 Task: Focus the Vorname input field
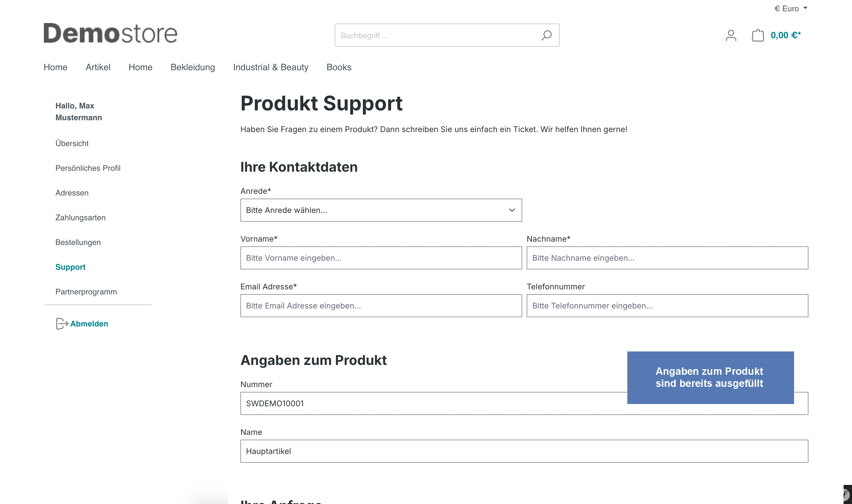click(x=381, y=258)
